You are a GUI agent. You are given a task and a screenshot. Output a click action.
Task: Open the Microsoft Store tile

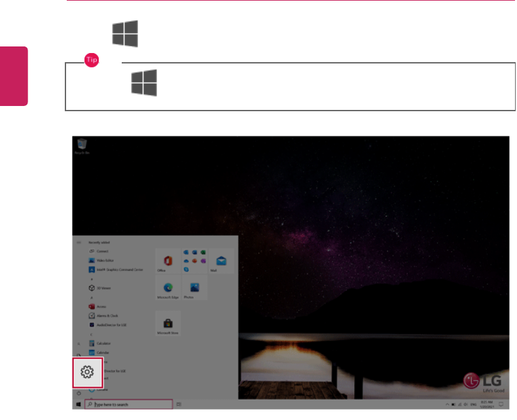pos(168,323)
